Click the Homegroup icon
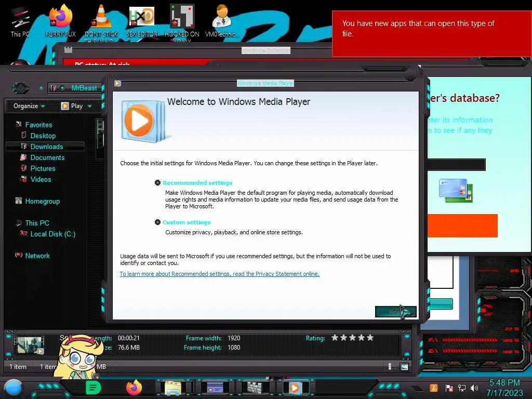532x399 pixels. (x=19, y=201)
